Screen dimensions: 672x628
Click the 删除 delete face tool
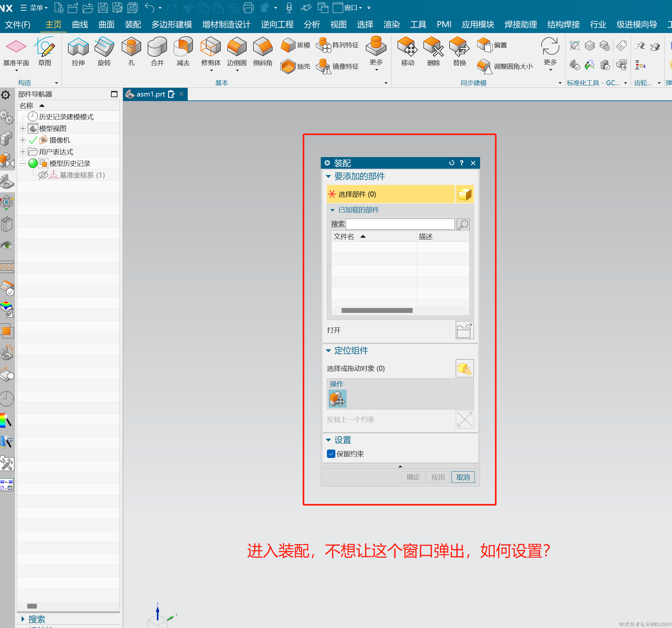point(433,51)
